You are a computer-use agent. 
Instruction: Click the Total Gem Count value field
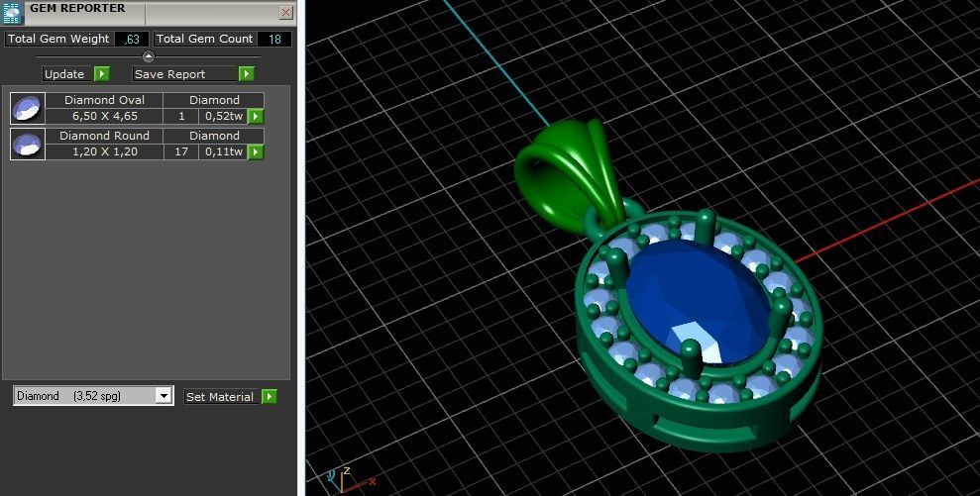(274, 39)
